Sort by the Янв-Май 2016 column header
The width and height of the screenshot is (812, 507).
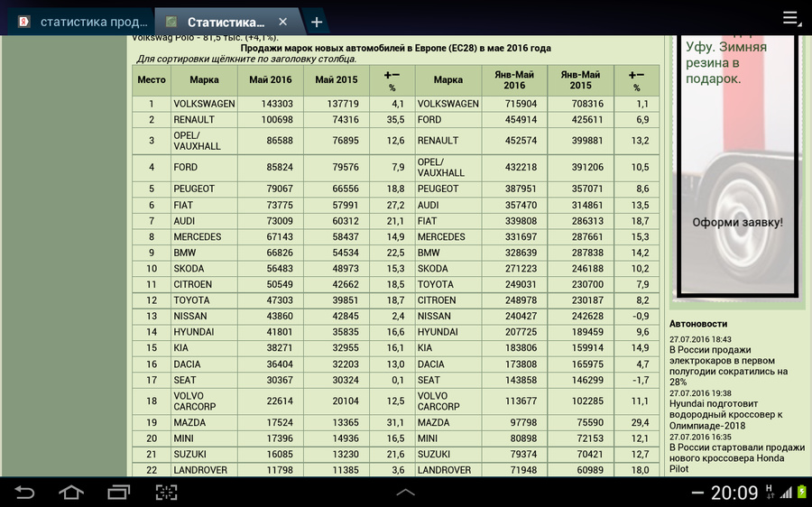[x=514, y=79]
